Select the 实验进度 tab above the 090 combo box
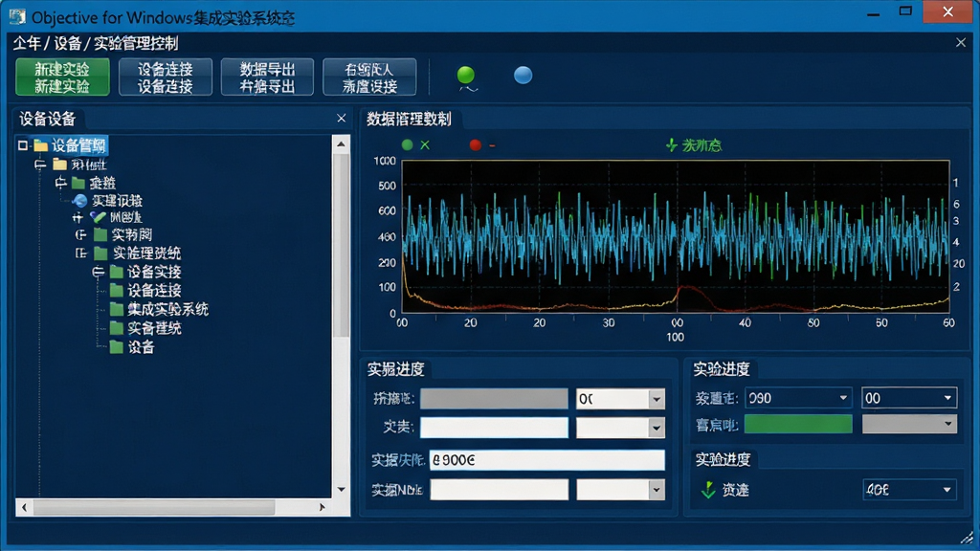Image resolution: width=980 pixels, height=551 pixels. [722, 369]
